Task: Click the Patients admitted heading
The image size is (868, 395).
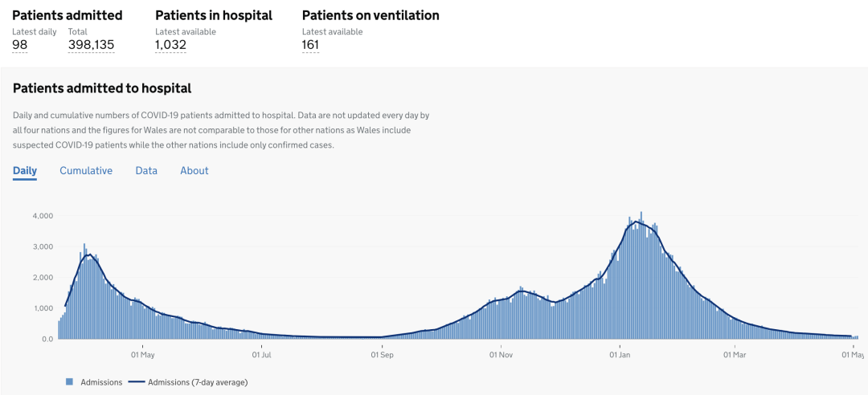Action: point(68,15)
